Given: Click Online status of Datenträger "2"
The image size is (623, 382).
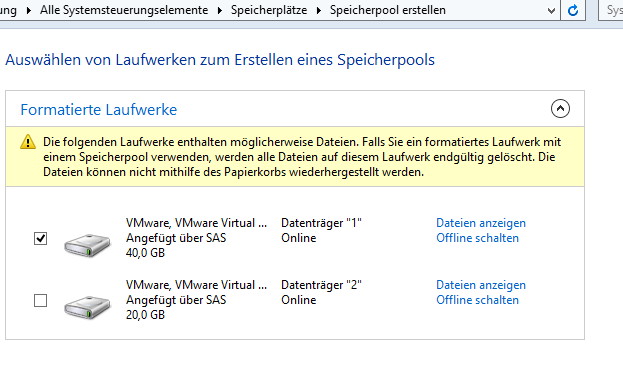Looking at the screenshot, I should [x=298, y=300].
